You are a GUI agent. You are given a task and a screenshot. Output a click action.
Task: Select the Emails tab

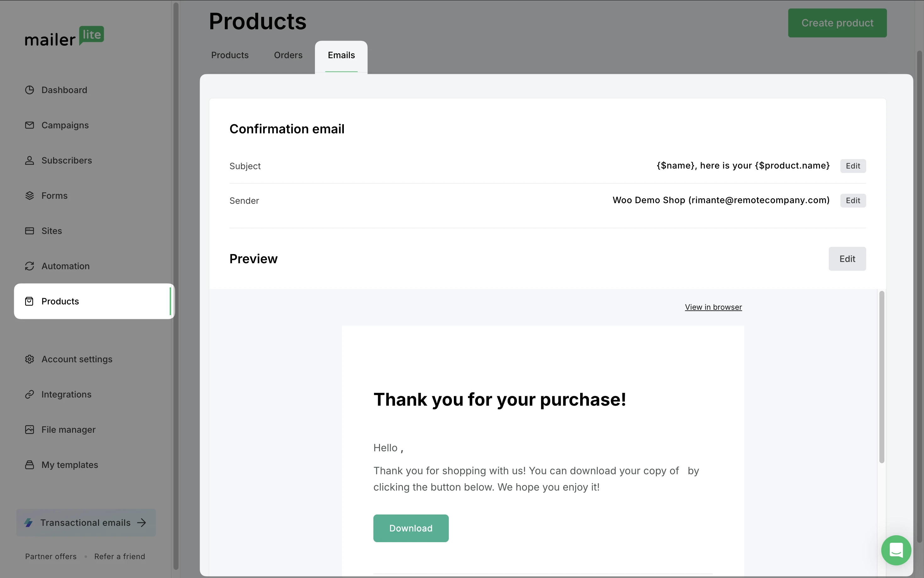(x=341, y=55)
